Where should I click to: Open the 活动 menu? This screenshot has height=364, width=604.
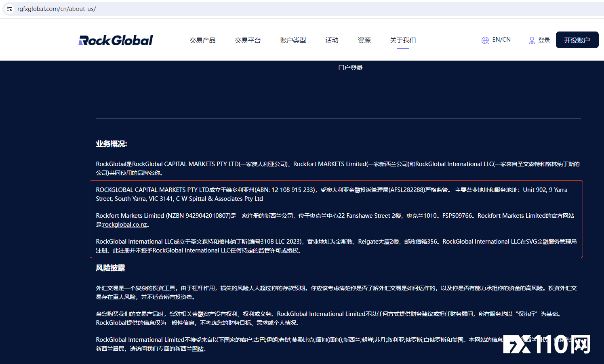pos(332,40)
